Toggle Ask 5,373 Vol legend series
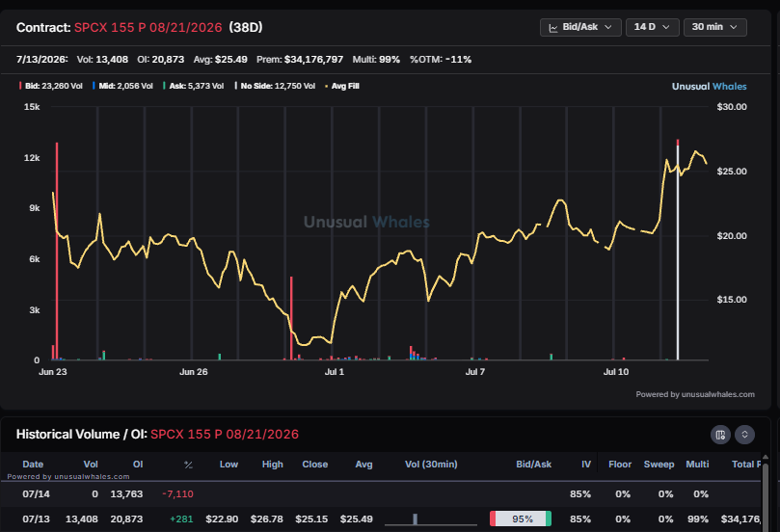Screen dimensions: 780x532 194,86
